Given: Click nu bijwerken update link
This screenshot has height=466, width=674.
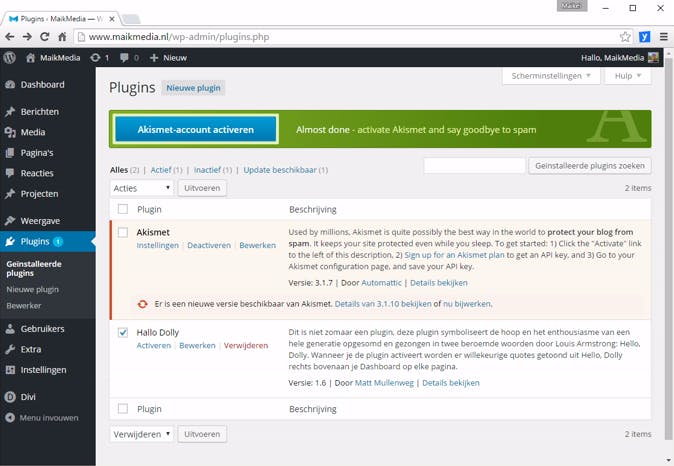Looking at the screenshot, I should click(467, 304).
